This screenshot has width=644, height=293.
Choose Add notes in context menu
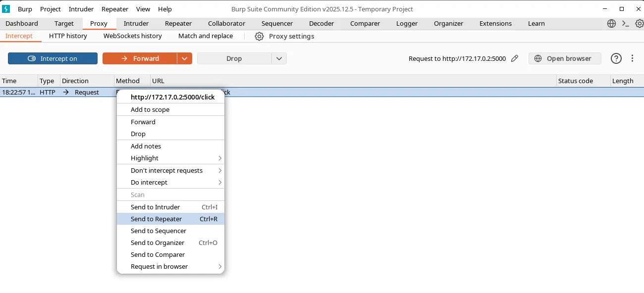[170, 146]
